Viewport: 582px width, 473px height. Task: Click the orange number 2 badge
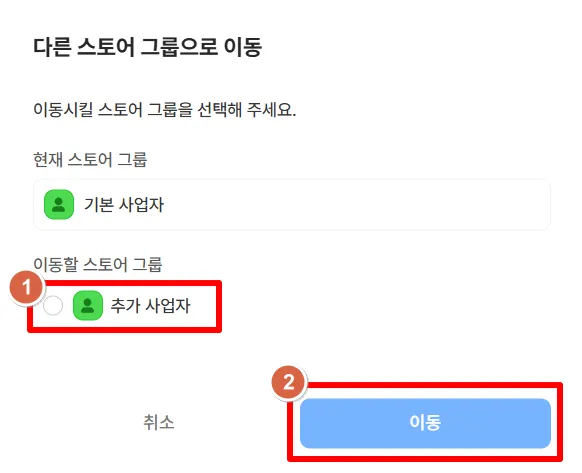(289, 382)
